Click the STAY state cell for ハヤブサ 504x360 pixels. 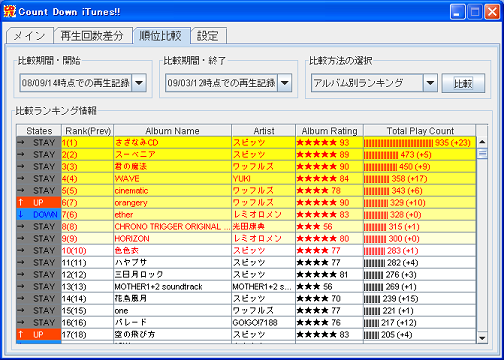pos(39,263)
